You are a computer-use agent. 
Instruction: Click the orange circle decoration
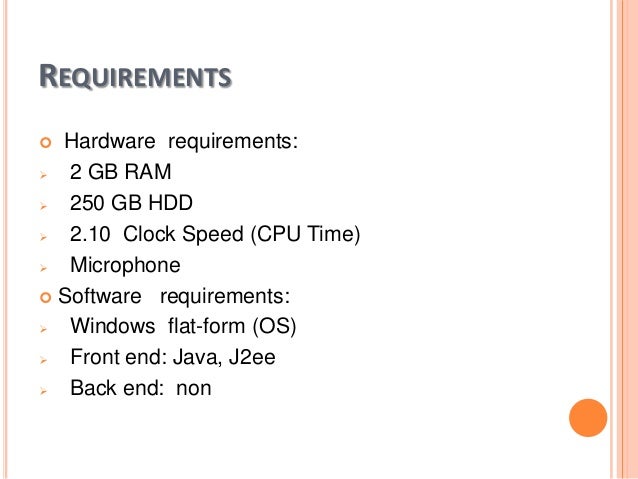tap(588, 418)
